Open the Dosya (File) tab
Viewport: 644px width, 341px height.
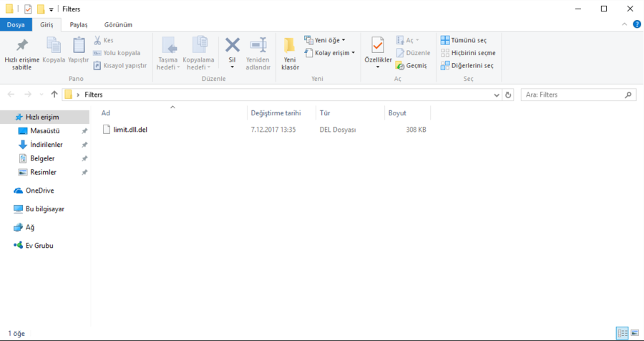pyautogui.click(x=16, y=24)
